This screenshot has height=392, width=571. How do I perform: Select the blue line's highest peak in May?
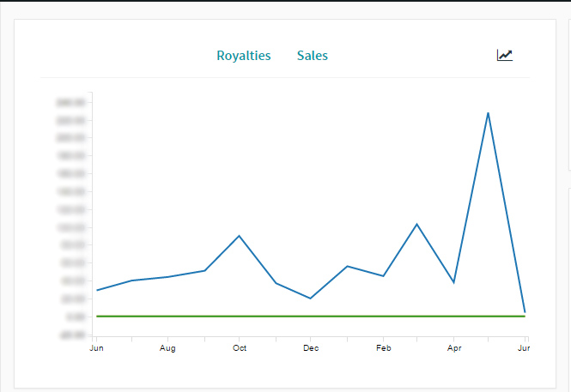coord(488,112)
